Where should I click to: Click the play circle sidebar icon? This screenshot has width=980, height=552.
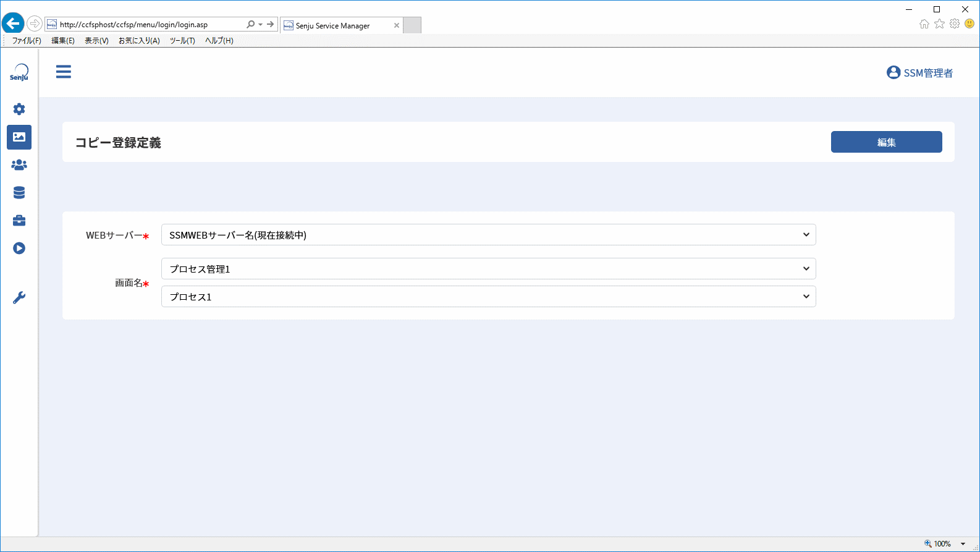19,248
